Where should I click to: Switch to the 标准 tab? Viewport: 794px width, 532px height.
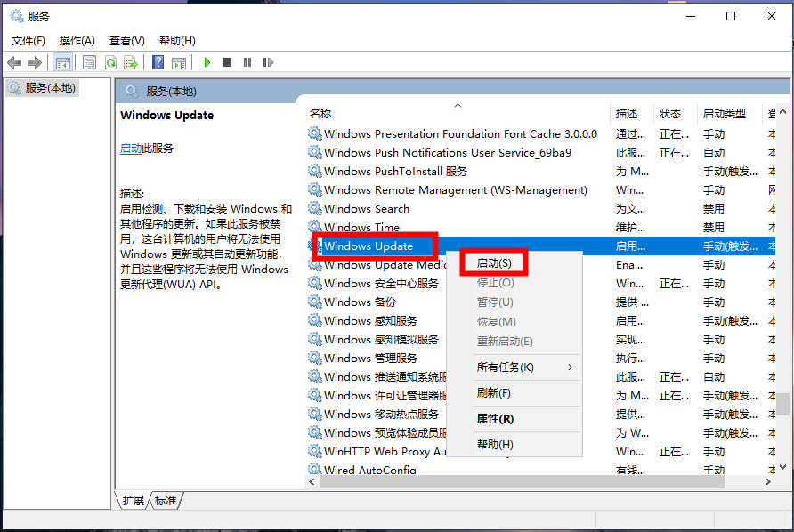tap(166, 501)
